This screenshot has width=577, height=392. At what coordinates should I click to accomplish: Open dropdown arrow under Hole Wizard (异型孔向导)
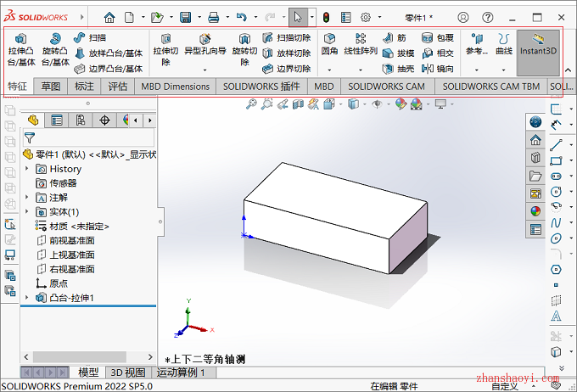pos(205,70)
